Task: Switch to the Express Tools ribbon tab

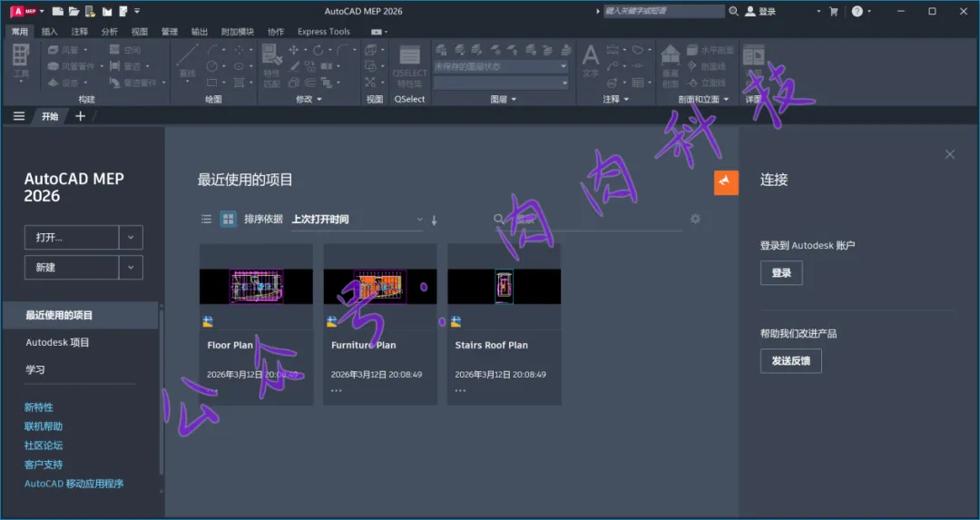Action: (x=324, y=32)
